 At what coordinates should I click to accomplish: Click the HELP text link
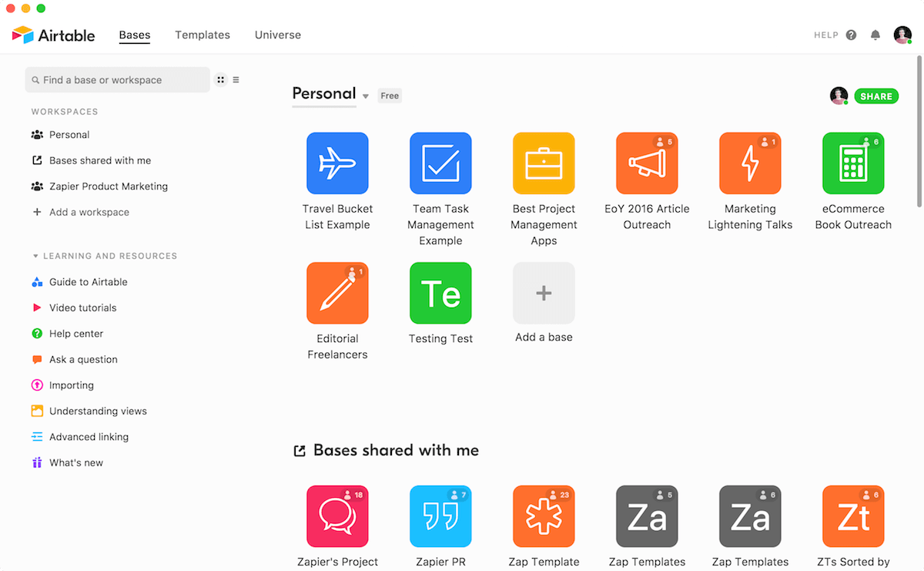(x=826, y=35)
